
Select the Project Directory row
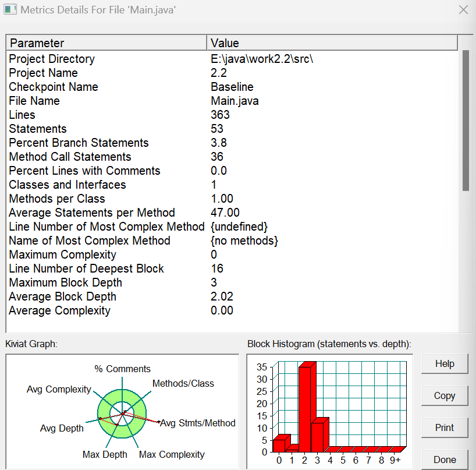coord(232,59)
